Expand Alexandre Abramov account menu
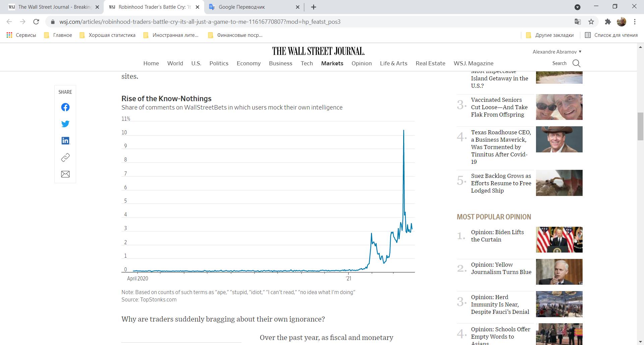 tap(557, 52)
